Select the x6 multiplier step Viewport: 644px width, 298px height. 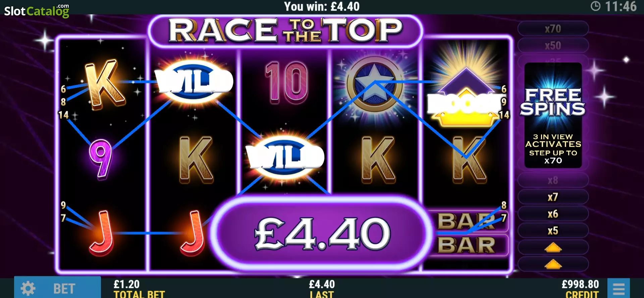coord(553,214)
